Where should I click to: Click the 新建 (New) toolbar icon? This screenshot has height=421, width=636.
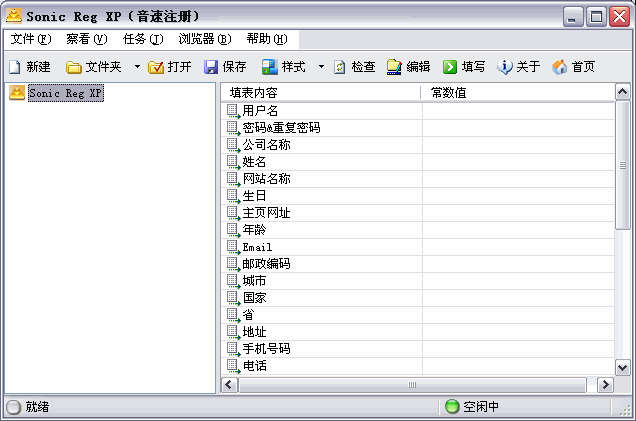[15, 67]
